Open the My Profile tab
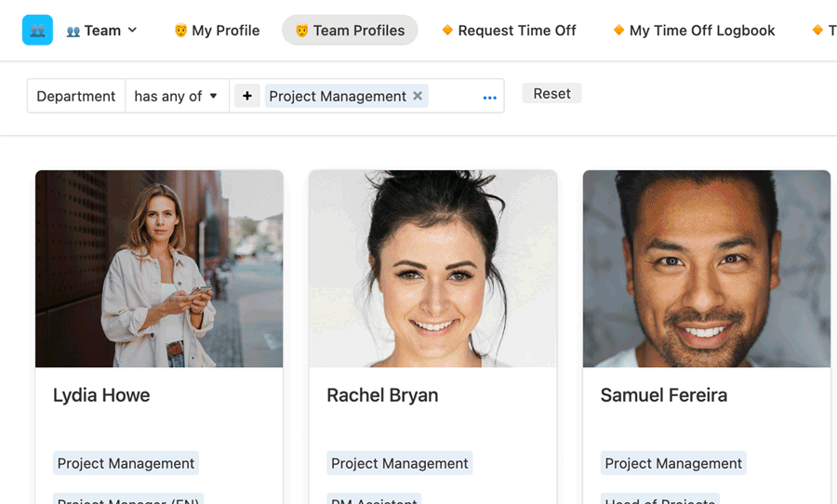This screenshot has height=504, width=837. [x=217, y=31]
